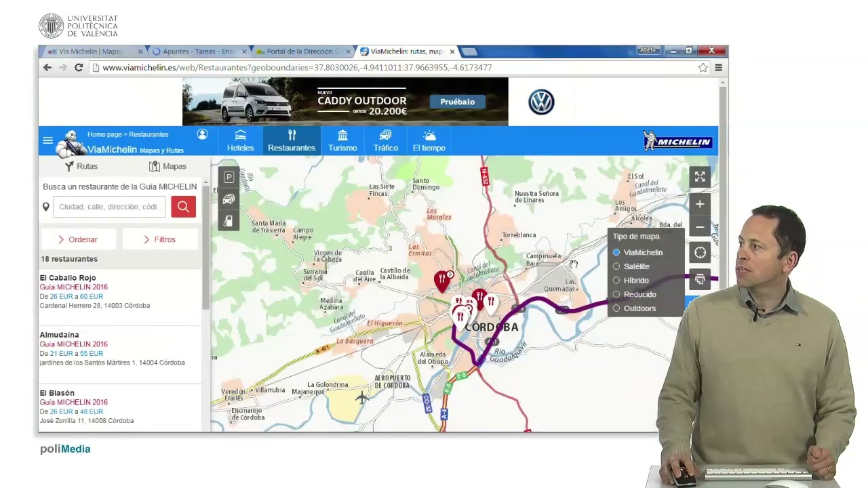
Task: Click the '18 restaurantes' count text
Action: coord(69,259)
